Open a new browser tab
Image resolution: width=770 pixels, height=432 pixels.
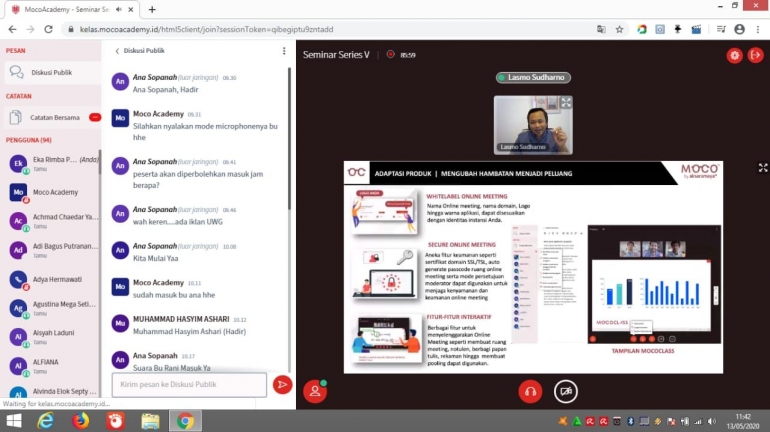(152, 9)
